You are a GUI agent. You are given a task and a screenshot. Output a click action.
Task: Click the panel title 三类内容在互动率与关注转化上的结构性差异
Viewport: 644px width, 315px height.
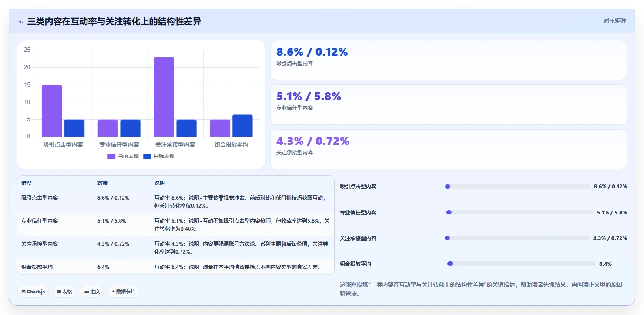coord(114,21)
